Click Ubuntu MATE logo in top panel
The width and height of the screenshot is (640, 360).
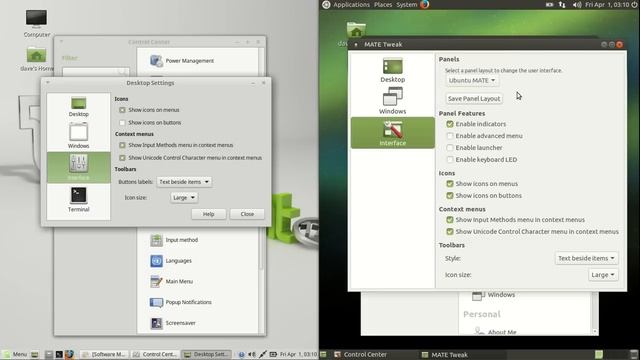coord(326,4)
